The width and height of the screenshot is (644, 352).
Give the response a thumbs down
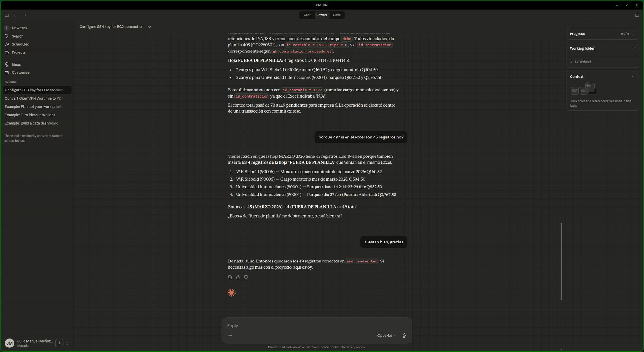click(x=246, y=277)
